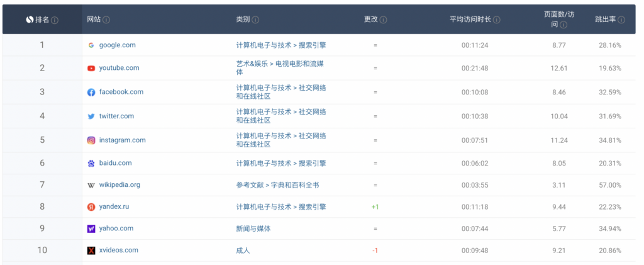Open yandex.ru's 搜索引擎 category link
The image size is (644, 265).
[x=281, y=206]
